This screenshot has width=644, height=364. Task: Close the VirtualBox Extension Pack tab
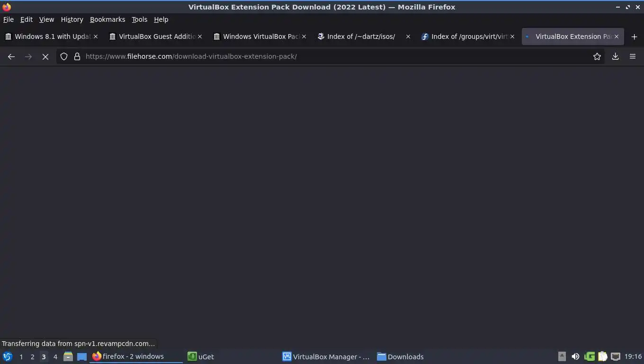(617, 36)
